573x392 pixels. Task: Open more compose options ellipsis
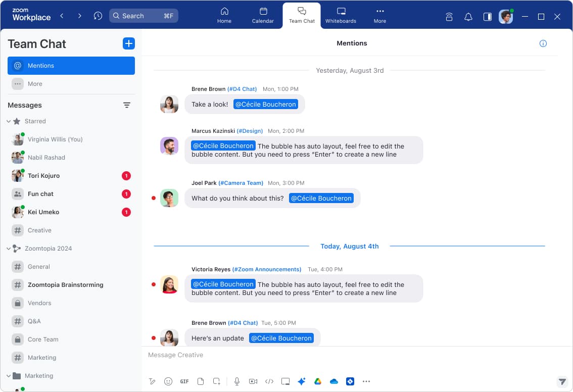tap(366, 381)
